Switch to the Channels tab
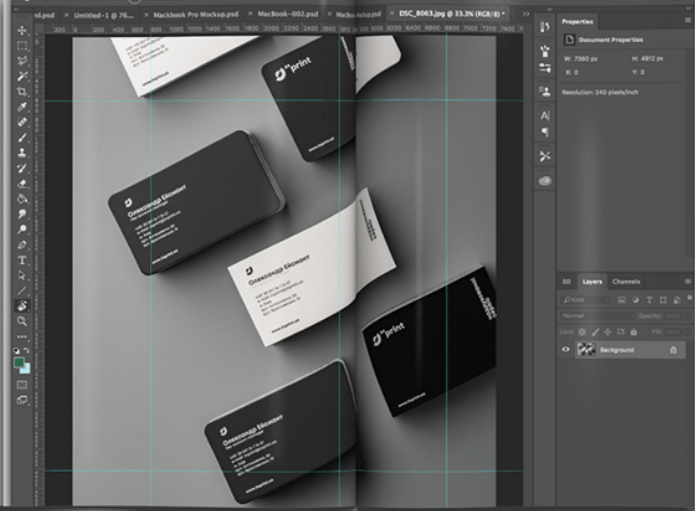The width and height of the screenshot is (695, 511). [x=626, y=282]
